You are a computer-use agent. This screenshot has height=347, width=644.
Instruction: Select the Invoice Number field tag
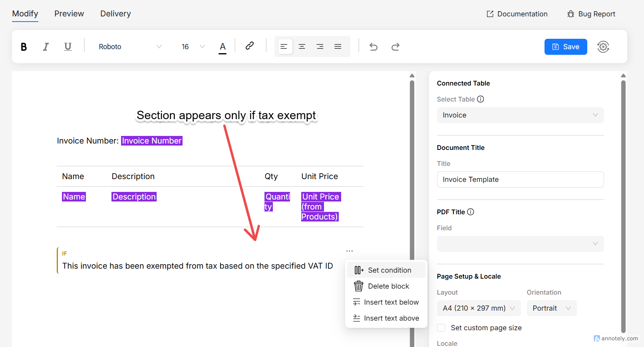click(152, 141)
